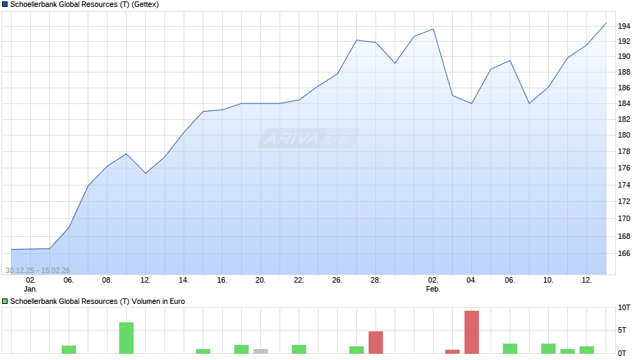The height and width of the screenshot is (360, 644).
Task: Click y-axis label 166
Action: point(624,254)
